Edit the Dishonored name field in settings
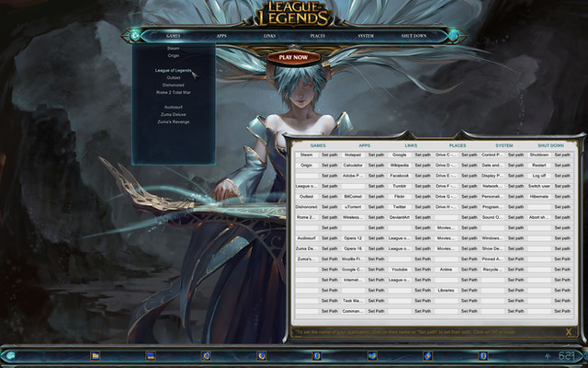 pyautogui.click(x=306, y=207)
